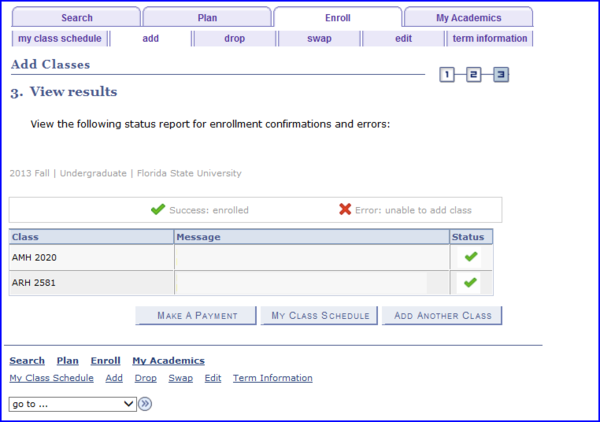Click the 'Add Classes' page heading
The height and width of the screenshot is (422, 600).
pos(51,64)
